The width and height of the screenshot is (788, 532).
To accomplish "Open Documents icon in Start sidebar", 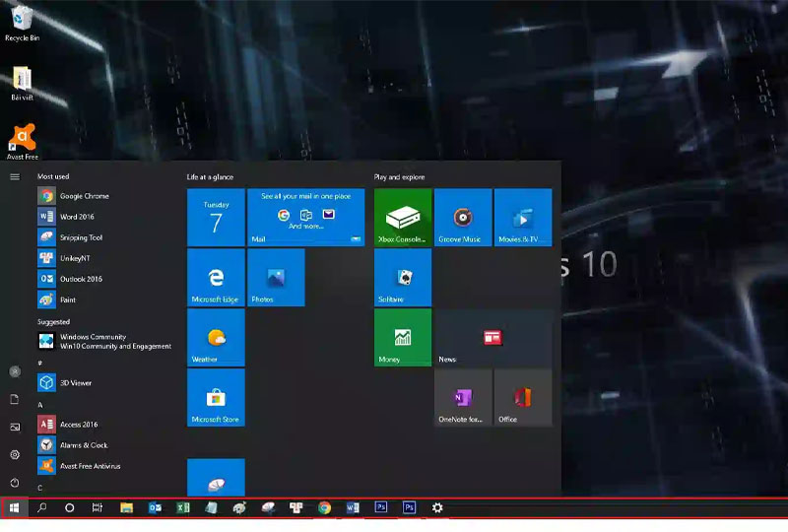I will click(x=15, y=399).
